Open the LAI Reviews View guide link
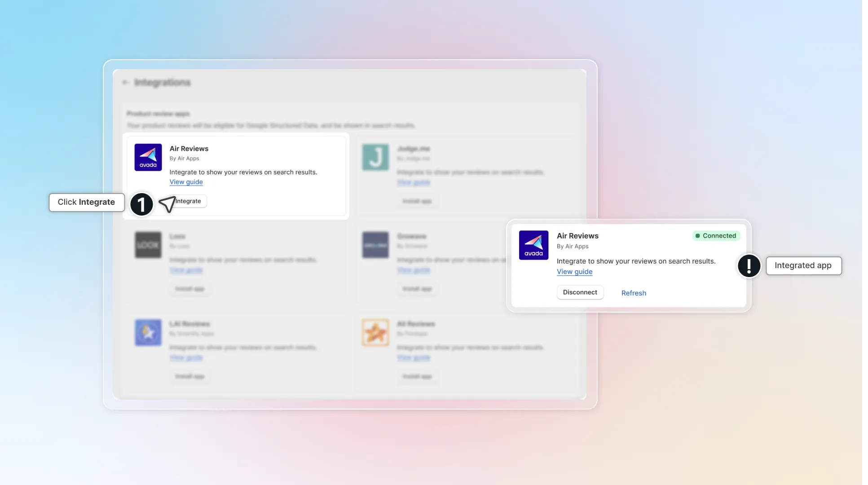 coord(186,357)
